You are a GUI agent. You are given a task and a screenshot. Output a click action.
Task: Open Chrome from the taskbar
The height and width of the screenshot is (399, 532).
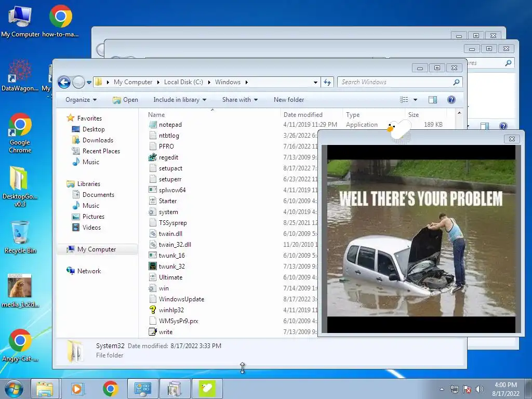click(110, 389)
